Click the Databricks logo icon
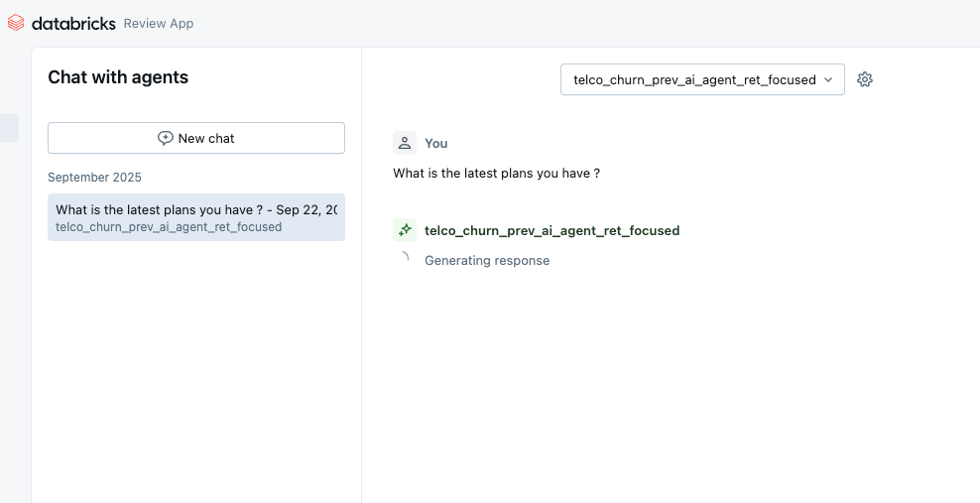Screen dimensions: 980x503 coord(16,23)
